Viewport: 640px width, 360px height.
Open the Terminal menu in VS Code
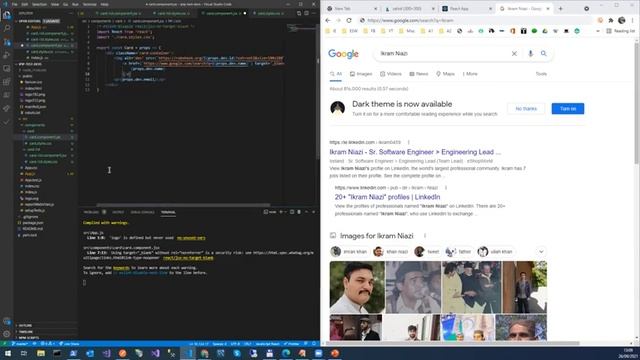(x=89, y=4)
